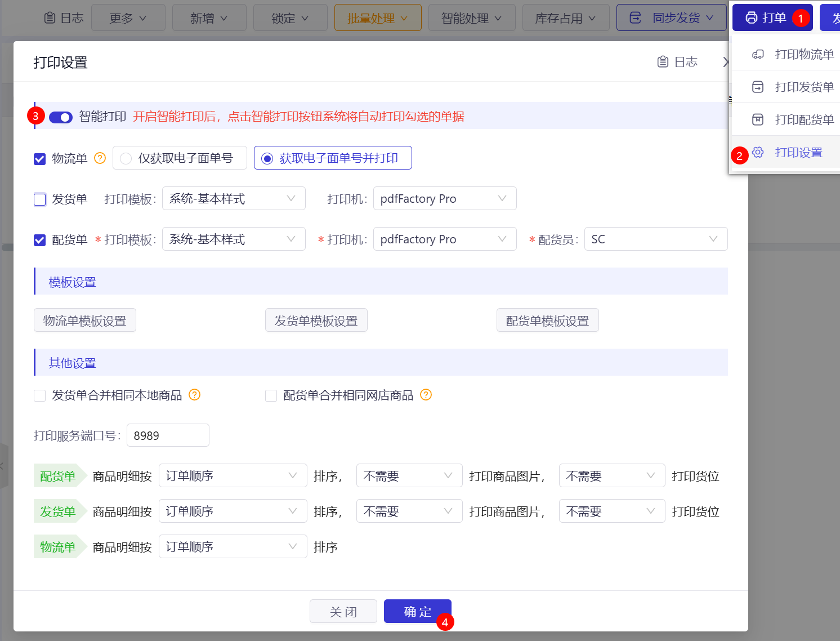Choose 打印设置 from 打单 menu
The height and width of the screenshot is (641, 840).
pos(785,152)
